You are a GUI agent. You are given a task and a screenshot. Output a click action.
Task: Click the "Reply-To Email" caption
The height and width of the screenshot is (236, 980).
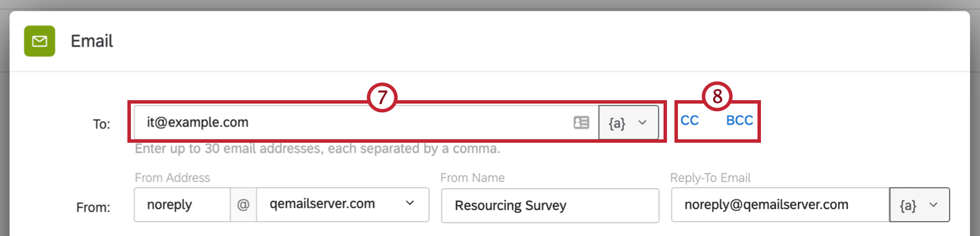point(710,178)
